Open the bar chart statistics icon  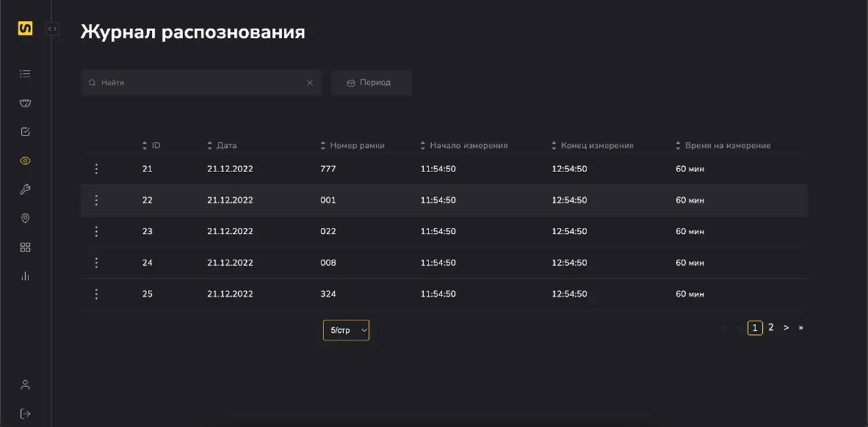25,276
